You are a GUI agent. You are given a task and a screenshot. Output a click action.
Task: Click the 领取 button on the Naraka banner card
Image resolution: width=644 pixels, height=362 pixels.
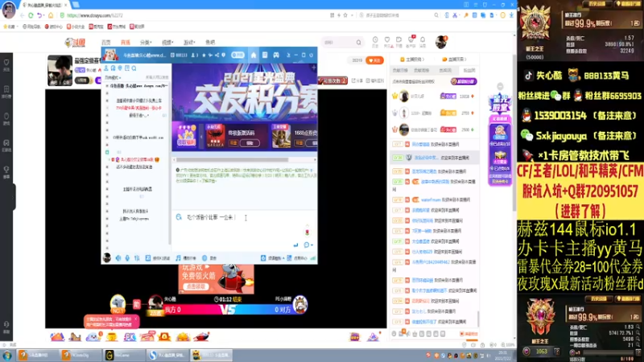pos(250,143)
